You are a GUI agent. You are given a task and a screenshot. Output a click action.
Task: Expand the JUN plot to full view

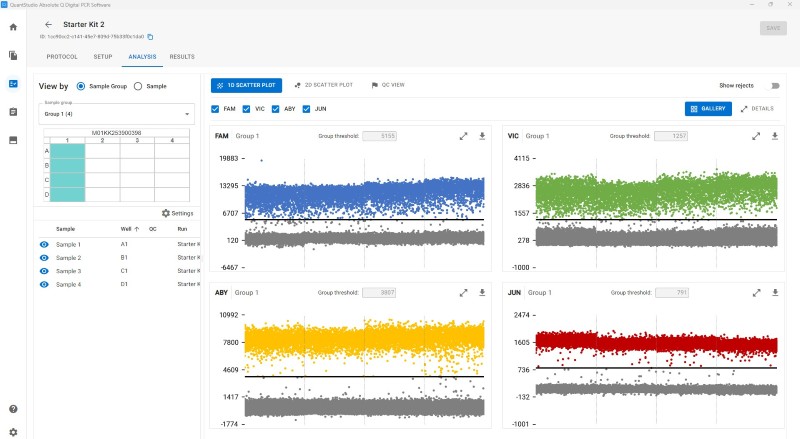756,292
